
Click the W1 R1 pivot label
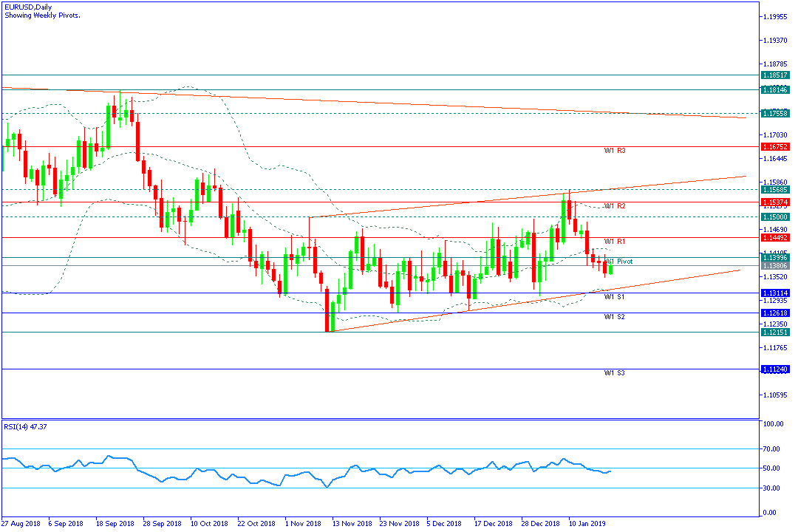[x=615, y=242]
